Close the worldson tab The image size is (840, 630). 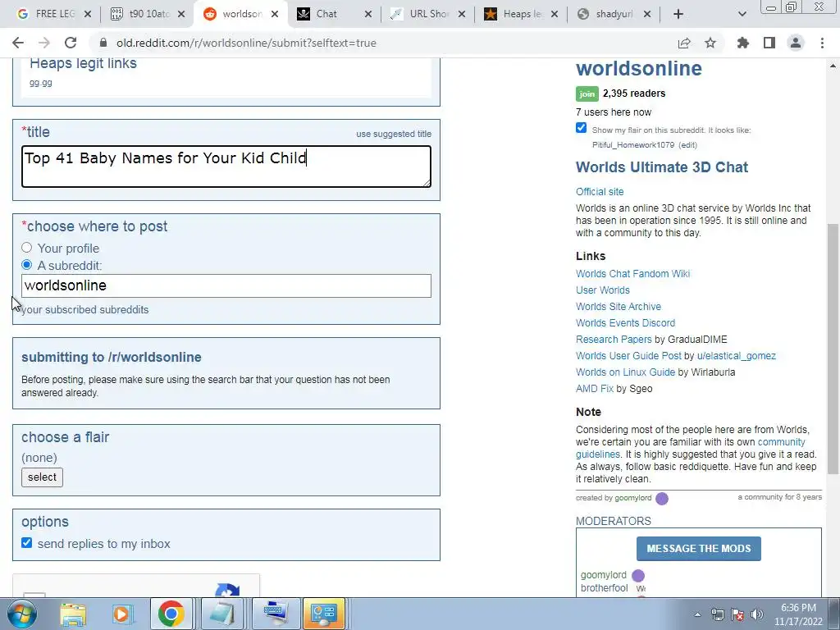pyautogui.click(x=275, y=14)
